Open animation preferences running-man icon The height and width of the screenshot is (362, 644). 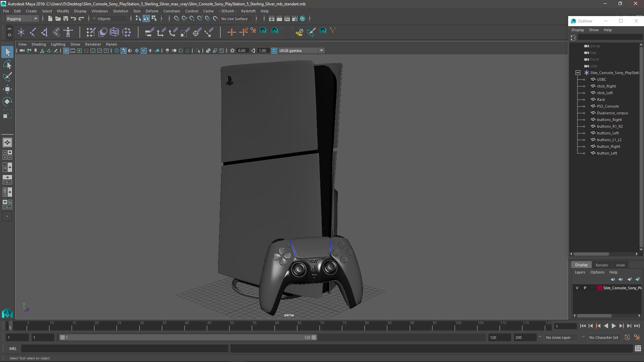[x=637, y=338]
